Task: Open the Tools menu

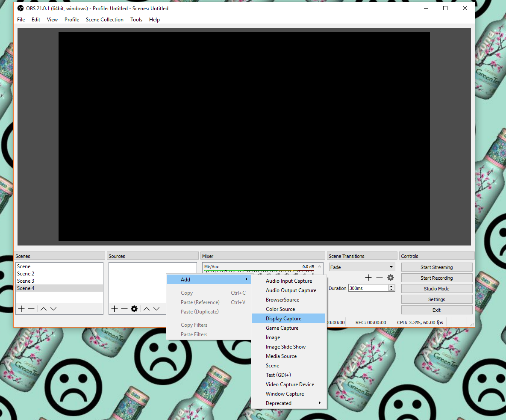Action: (136, 20)
